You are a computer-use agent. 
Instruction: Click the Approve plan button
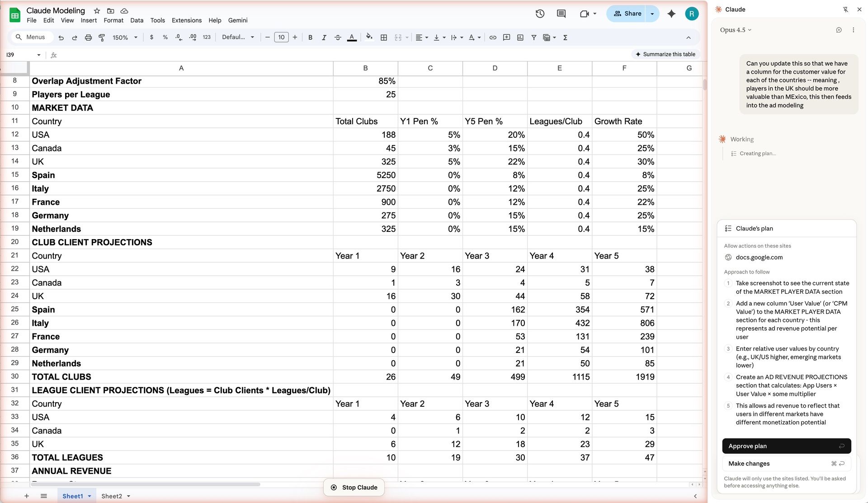[x=786, y=446]
